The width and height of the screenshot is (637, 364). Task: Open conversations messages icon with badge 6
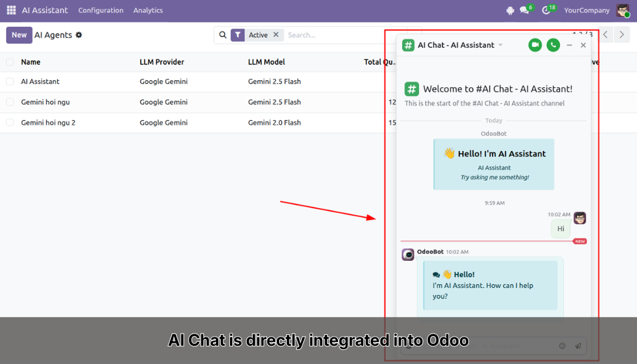pos(525,10)
